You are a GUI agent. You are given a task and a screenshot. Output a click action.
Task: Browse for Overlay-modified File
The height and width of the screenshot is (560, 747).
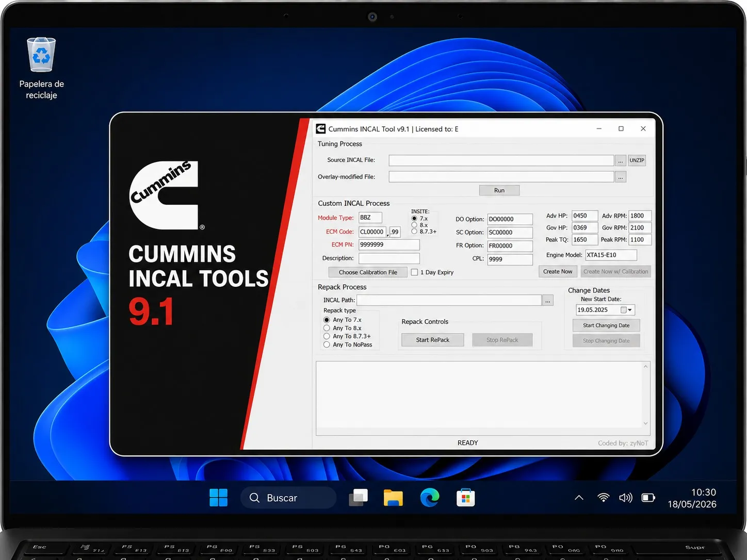[621, 177]
